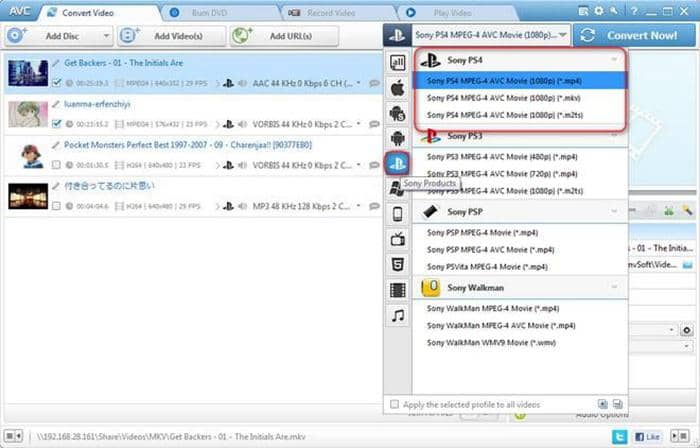Screen dimensions: 700x448
Task: Select the TV output category icon
Action: [397, 239]
